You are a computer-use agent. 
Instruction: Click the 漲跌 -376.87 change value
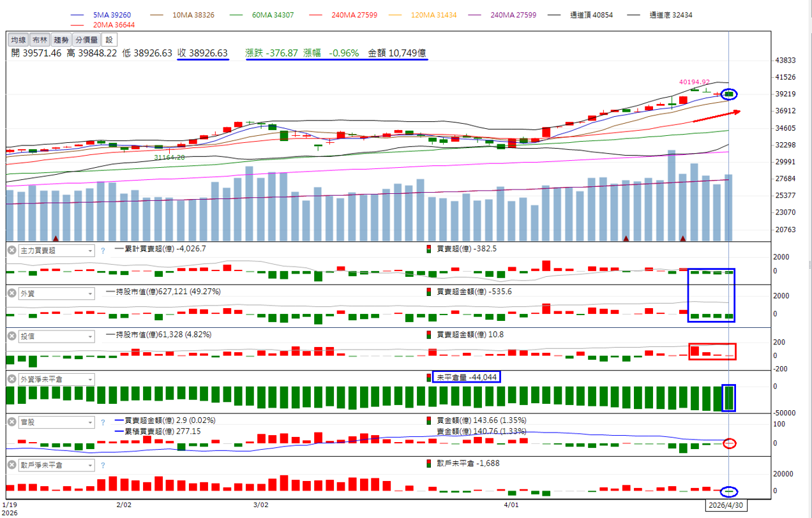pyautogui.click(x=272, y=54)
